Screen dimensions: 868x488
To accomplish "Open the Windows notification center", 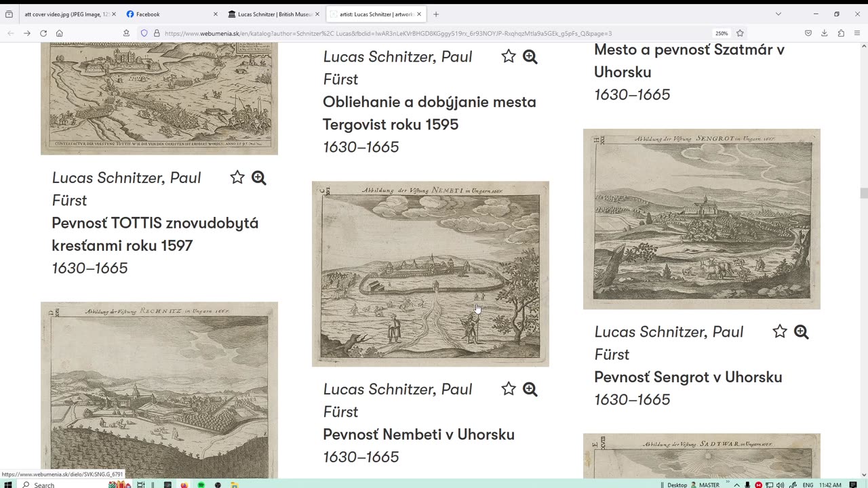I will tap(853, 485).
